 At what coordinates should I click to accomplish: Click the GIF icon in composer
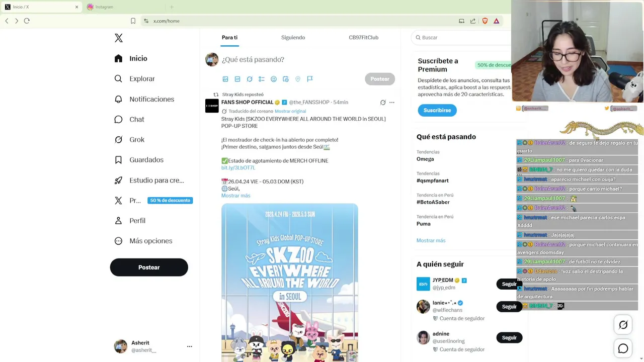[x=237, y=79]
